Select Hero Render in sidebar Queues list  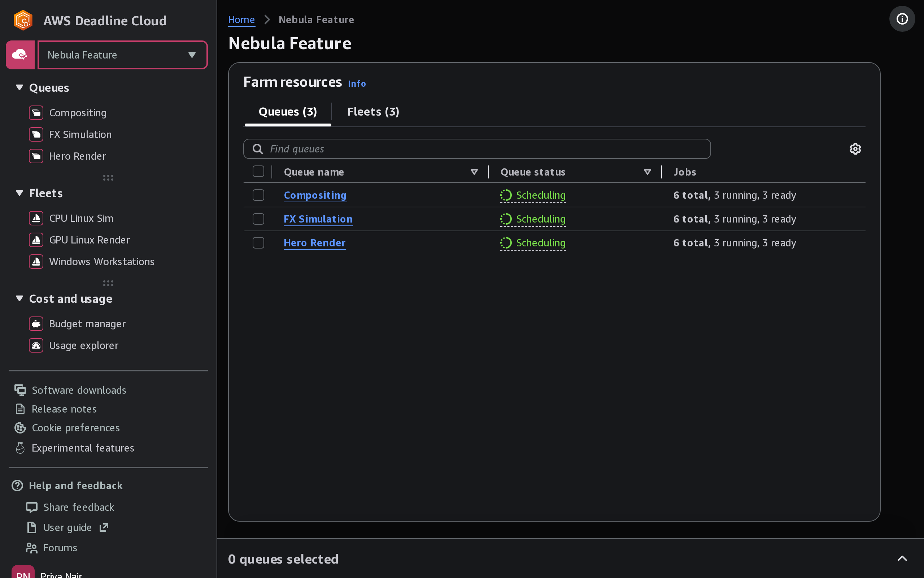point(78,156)
